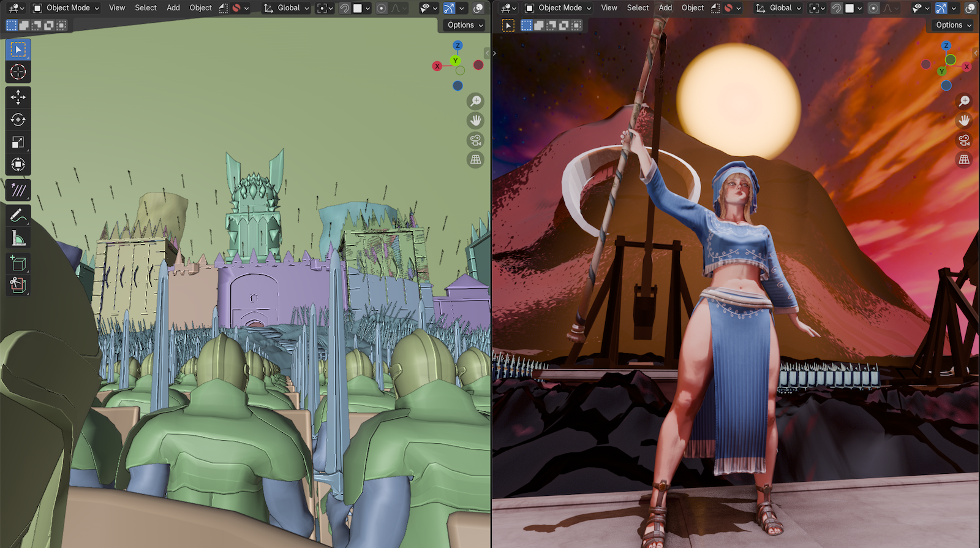Expand Options dropdown in right viewport
This screenshot has height=548, width=980.
pyautogui.click(x=954, y=25)
